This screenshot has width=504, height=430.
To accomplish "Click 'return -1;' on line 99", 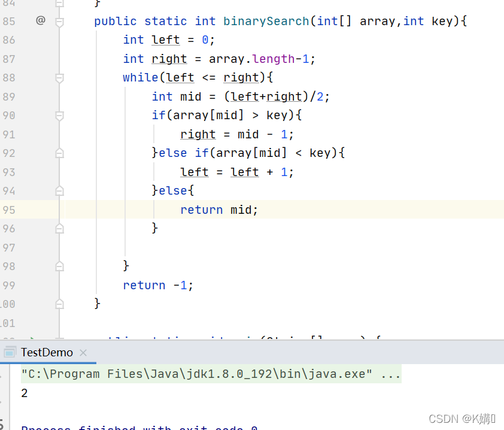I will (158, 285).
